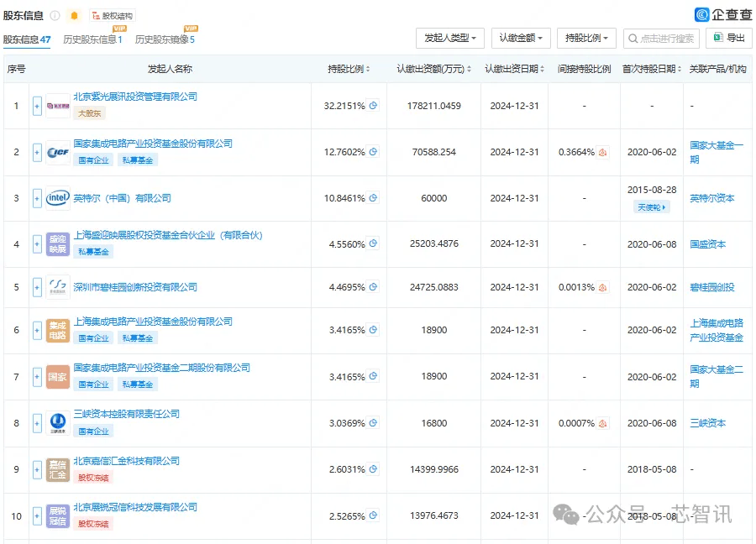Click indirect holding icon beside 0.3664%
The height and width of the screenshot is (544, 756).
click(602, 152)
